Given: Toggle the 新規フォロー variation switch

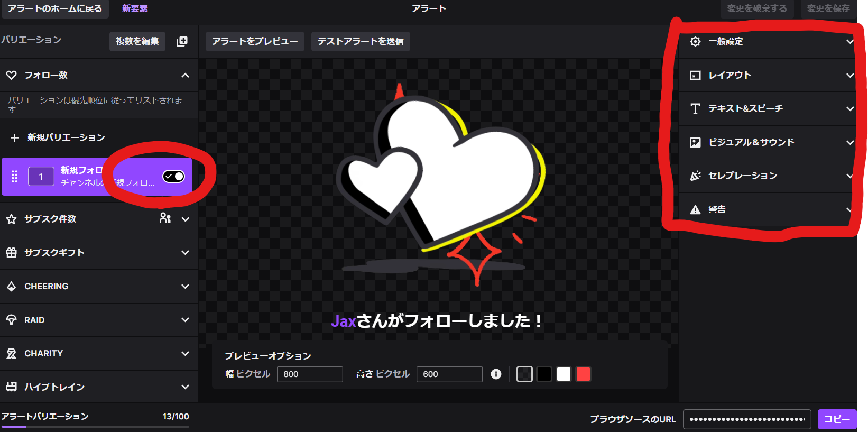Looking at the screenshot, I should pos(173,176).
